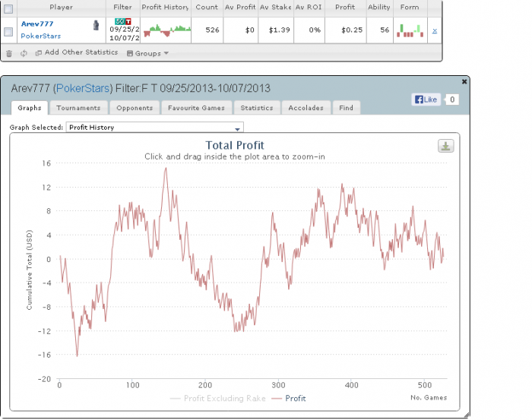The width and height of the screenshot is (532, 420).
Task: Click the filter badge icons in Filter cell
Action: point(122,21)
